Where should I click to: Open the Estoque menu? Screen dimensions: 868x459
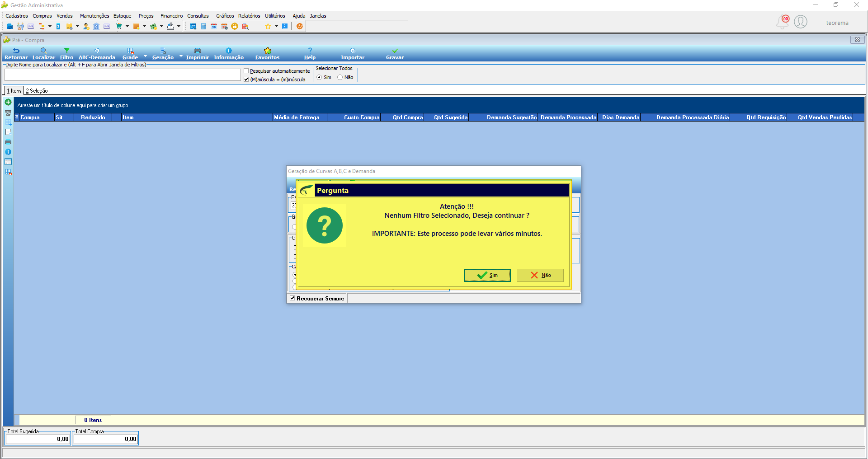coord(122,16)
